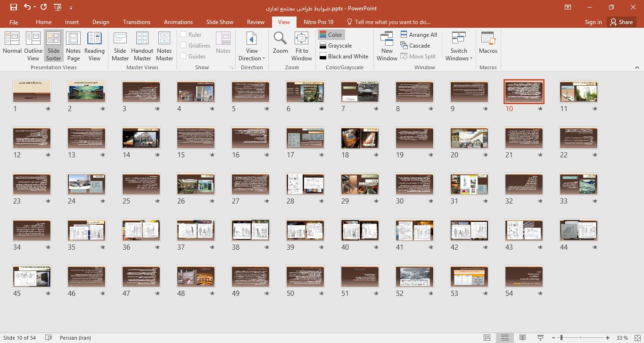Switch to the Insert tab
This screenshot has height=343, width=644.
pyautogui.click(x=72, y=22)
